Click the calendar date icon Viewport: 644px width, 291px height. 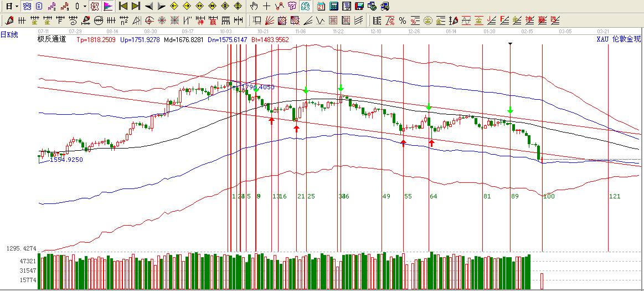(x=321, y=7)
